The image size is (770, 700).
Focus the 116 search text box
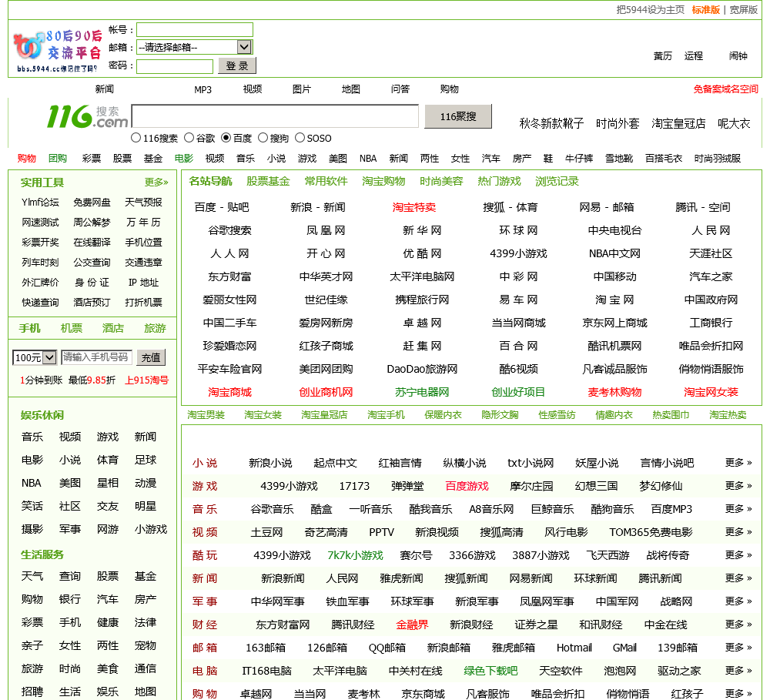pyautogui.click(x=277, y=116)
